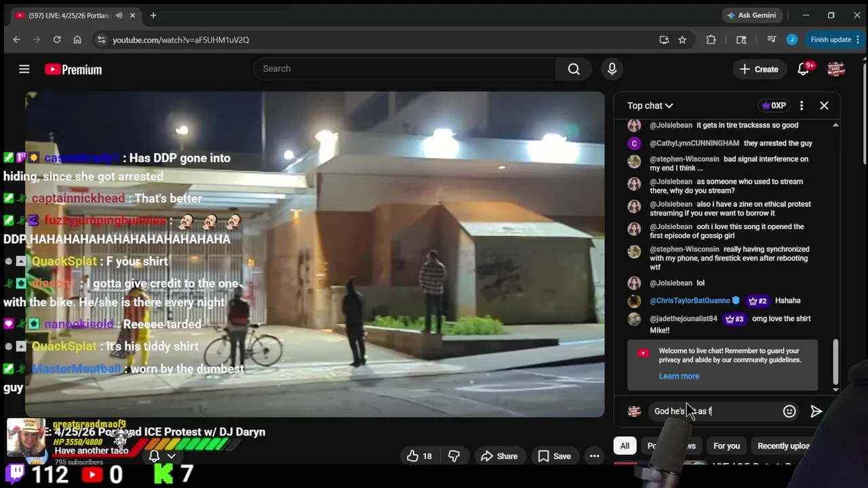Click the #3 crown badge in chat
The height and width of the screenshot is (488, 868).
pyautogui.click(x=734, y=319)
